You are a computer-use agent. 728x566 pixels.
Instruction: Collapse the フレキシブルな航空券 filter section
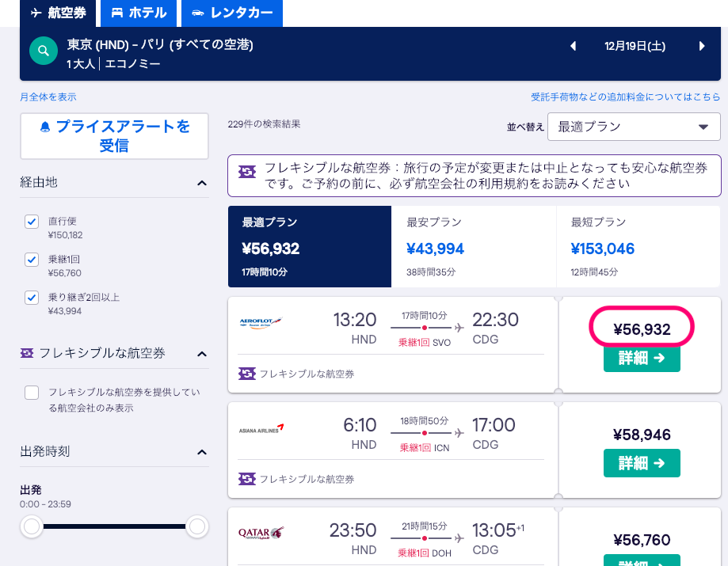201,354
